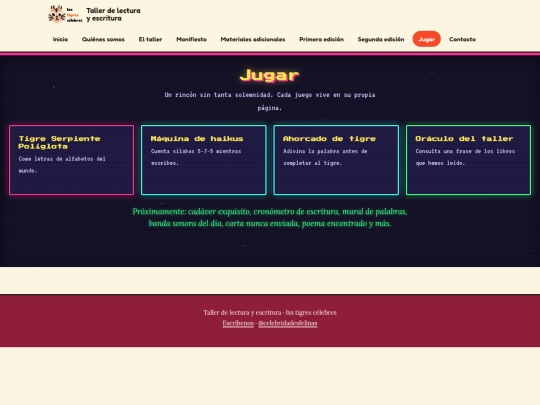540x405 pixels.
Task: Click the 'Un rincón sin tanta solemnidad' subtitle
Action: click(270, 101)
